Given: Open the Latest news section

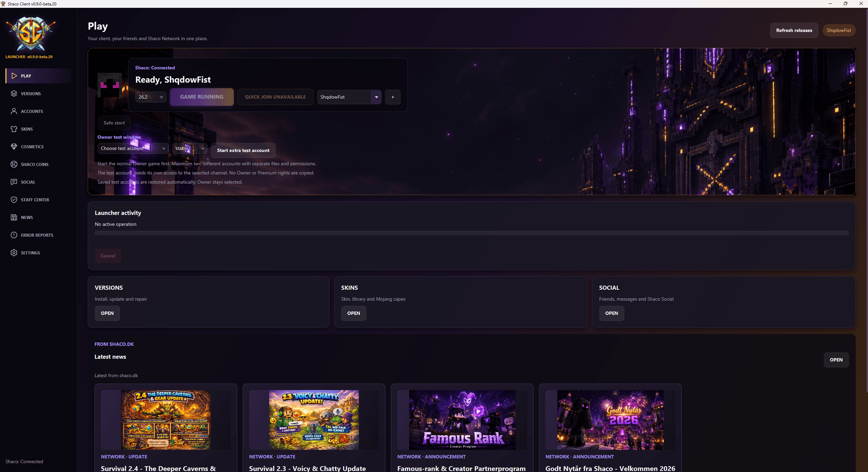Looking at the screenshot, I should pos(836,360).
